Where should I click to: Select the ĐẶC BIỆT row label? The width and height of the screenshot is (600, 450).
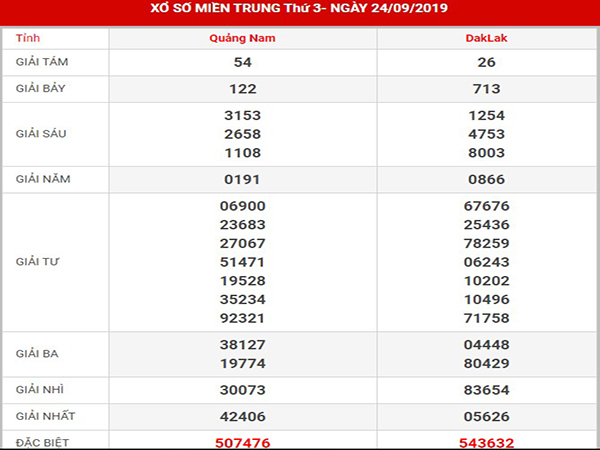(43, 440)
